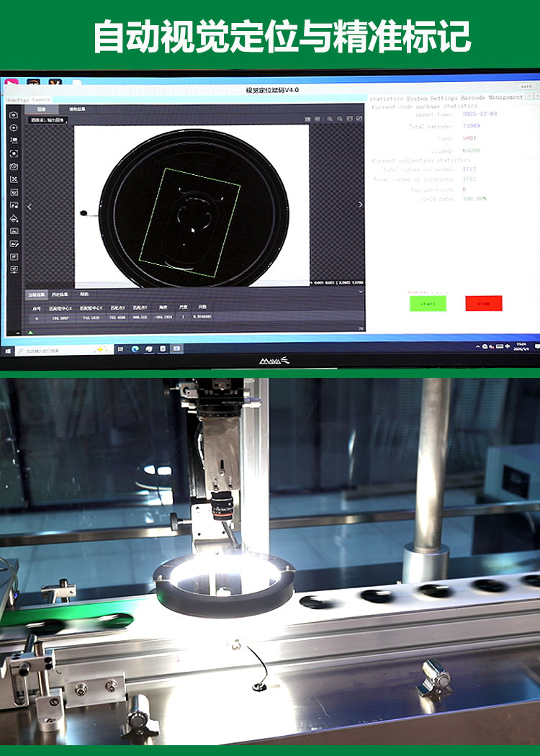Click the displayed inspection image preview
The height and width of the screenshot is (756, 540).
click(192, 207)
